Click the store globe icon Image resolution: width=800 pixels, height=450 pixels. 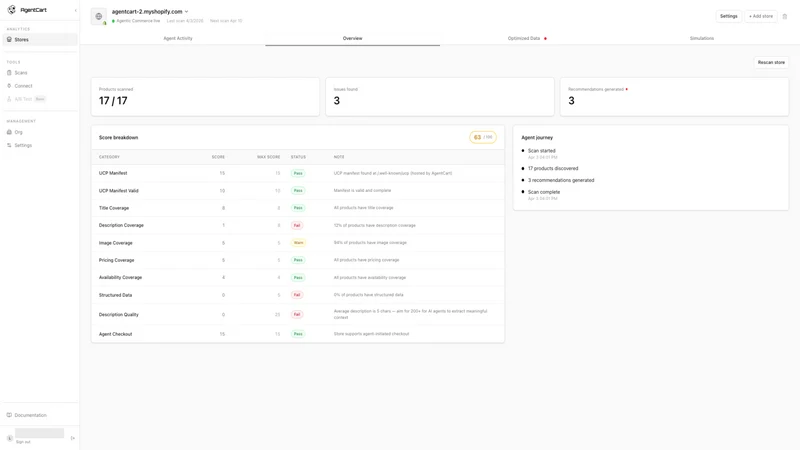pyautogui.click(x=99, y=16)
